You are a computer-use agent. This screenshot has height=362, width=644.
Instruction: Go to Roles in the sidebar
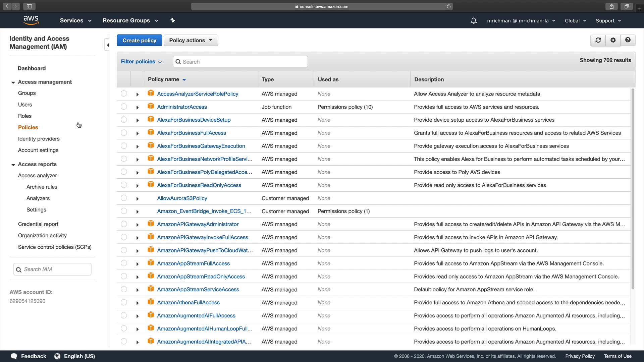click(x=25, y=116)
